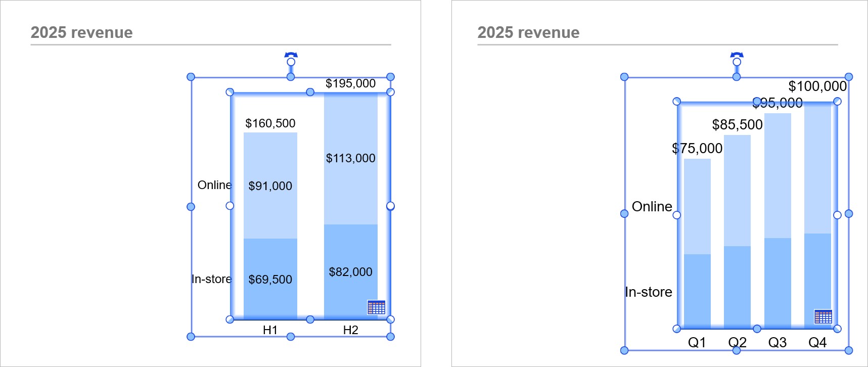Click the left chart's outer left-middle resize handle
Image resolution: width=868 pixels, height=367 pixels.
click(191, 206)
